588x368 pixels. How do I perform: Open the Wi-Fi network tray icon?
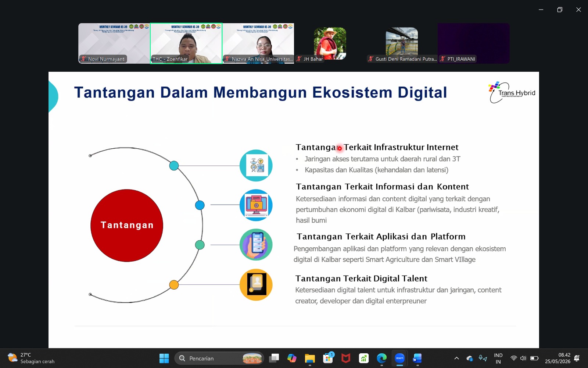tap(514, 358)
